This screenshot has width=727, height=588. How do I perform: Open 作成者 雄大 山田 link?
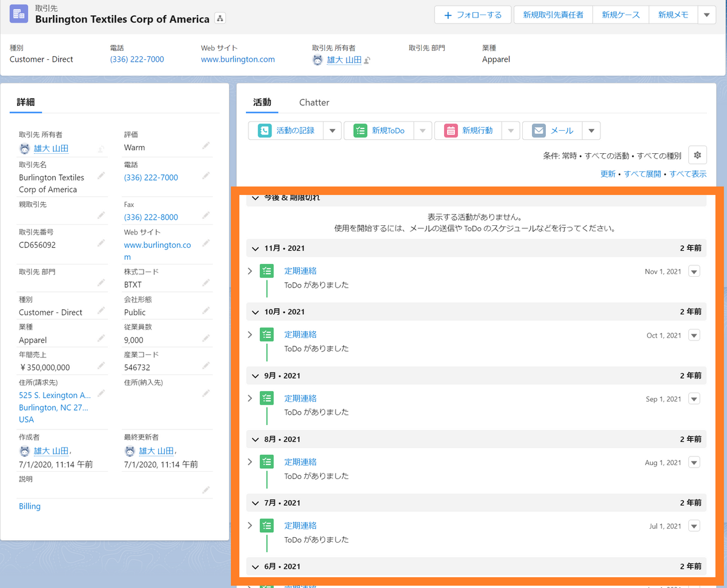tap(51, 451)
